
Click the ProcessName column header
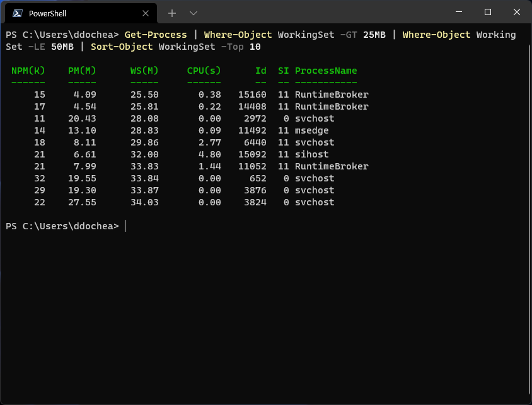(326, 71)
